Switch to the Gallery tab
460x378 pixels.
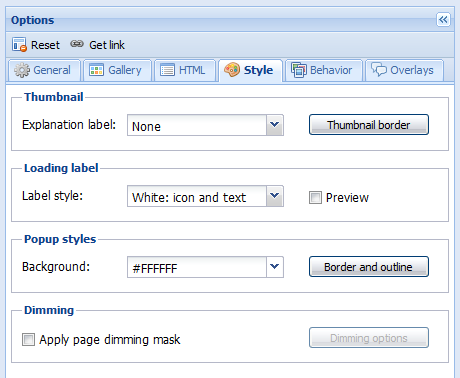click(117, 70)
